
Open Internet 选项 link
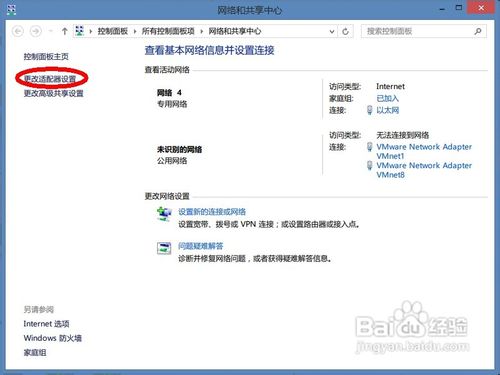click(46, 324)
